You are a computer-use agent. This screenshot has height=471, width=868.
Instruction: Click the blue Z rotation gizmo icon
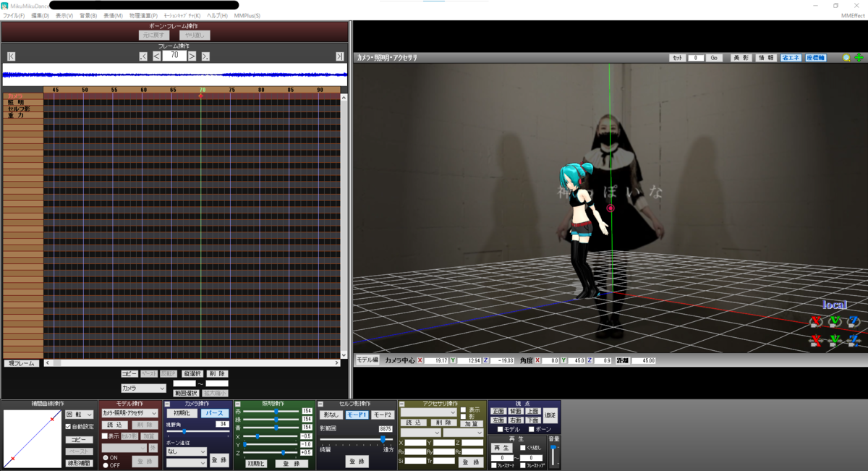854,321
